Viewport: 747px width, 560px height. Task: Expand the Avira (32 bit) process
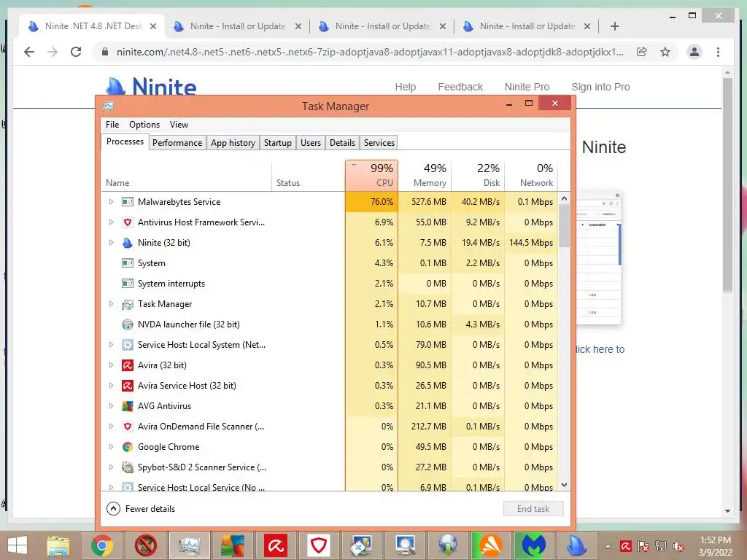[111, 365]
